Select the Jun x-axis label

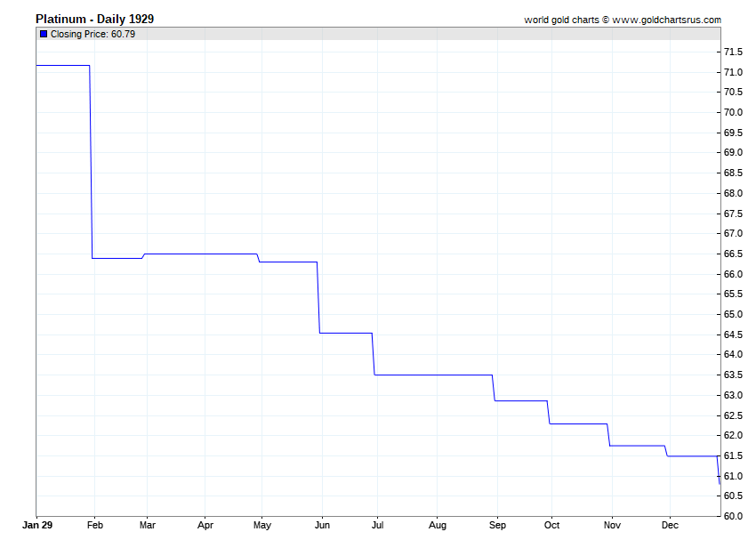323,525
